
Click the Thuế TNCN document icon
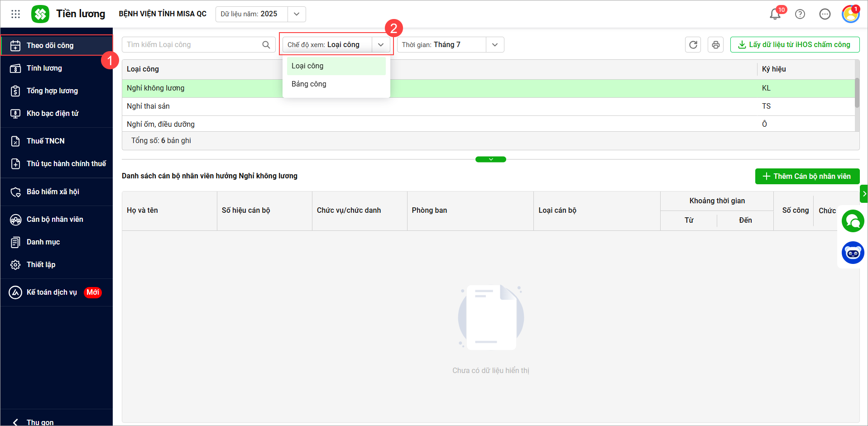click(15, 141)
